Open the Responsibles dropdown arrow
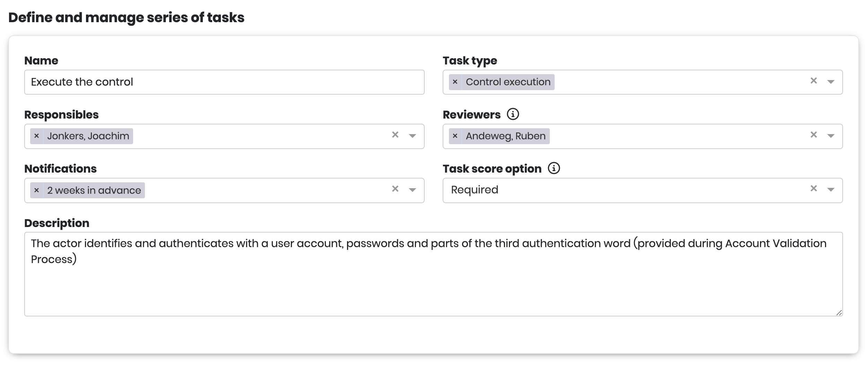Screen dimensions: 868x366 click(x=412, y=136)
